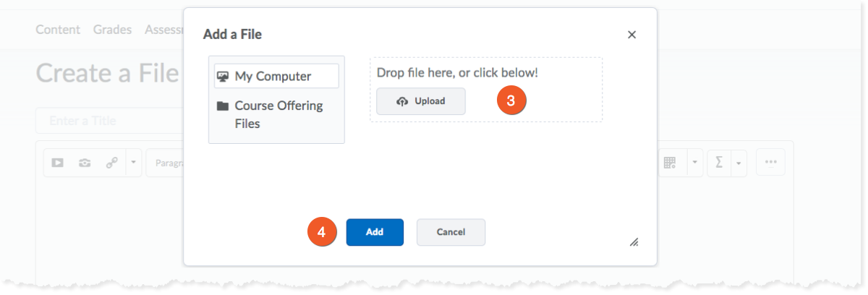The width and height of the screenshot is (868, 295).
Task: Select My Computer as file source
Action: coord(276,76)
